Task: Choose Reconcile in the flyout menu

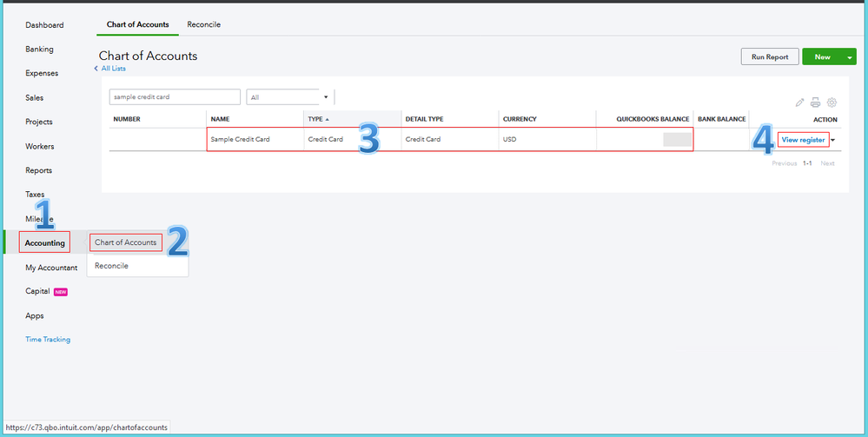Action: [111, 266]
